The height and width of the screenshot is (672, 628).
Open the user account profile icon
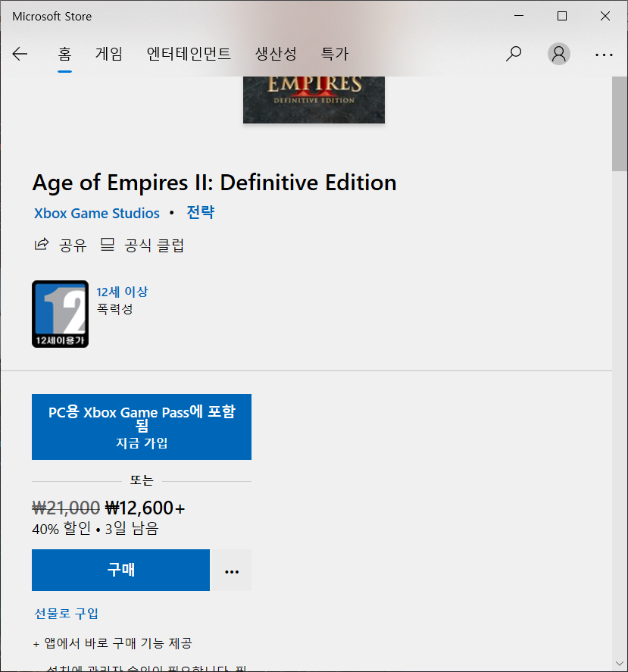click(x=558, y=54)
